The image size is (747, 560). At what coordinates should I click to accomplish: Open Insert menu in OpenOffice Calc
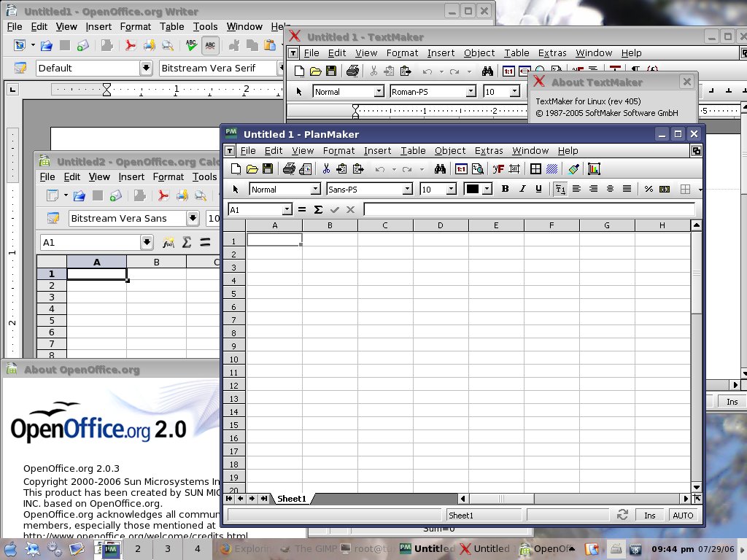(x=131, y=176)
